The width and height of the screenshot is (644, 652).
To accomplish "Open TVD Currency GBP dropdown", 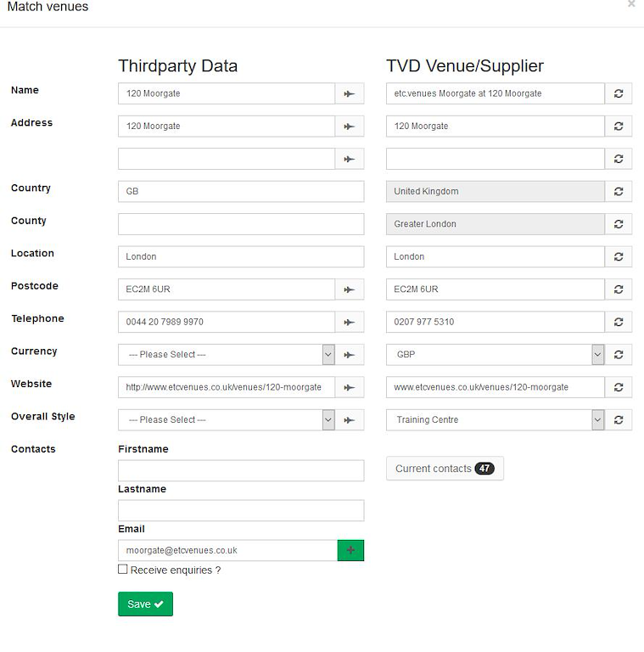I will pos(496,355).
